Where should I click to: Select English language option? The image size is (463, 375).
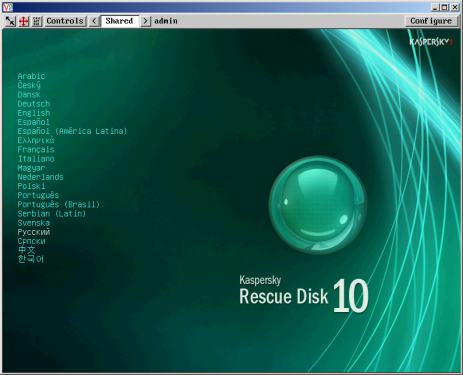coord(34,113)
